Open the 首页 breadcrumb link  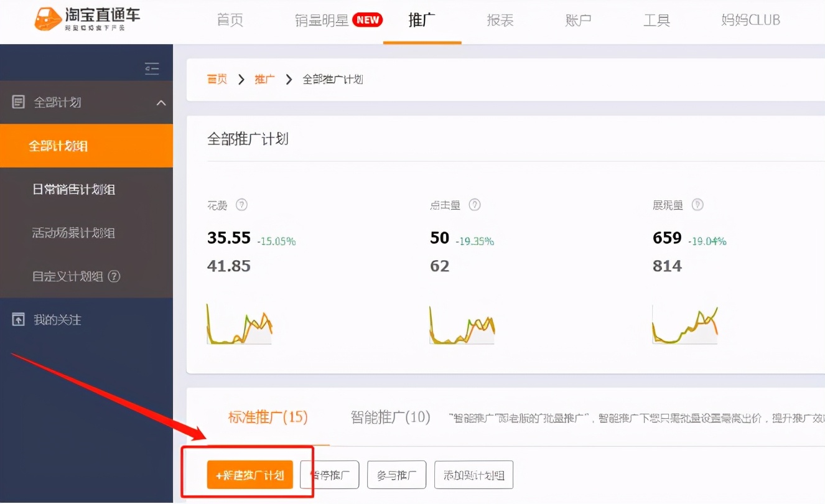(x=217, y=79)
